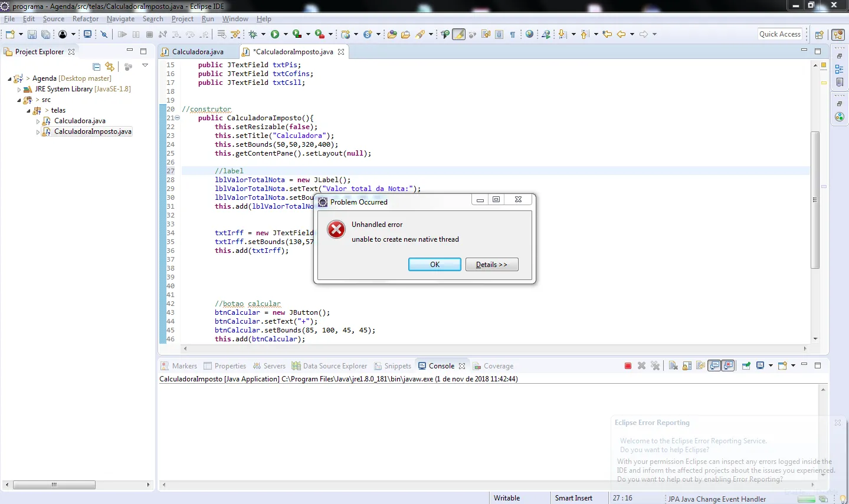Expand the JRE System Library node
The image size is (849, 504).
tap(19, 90)
